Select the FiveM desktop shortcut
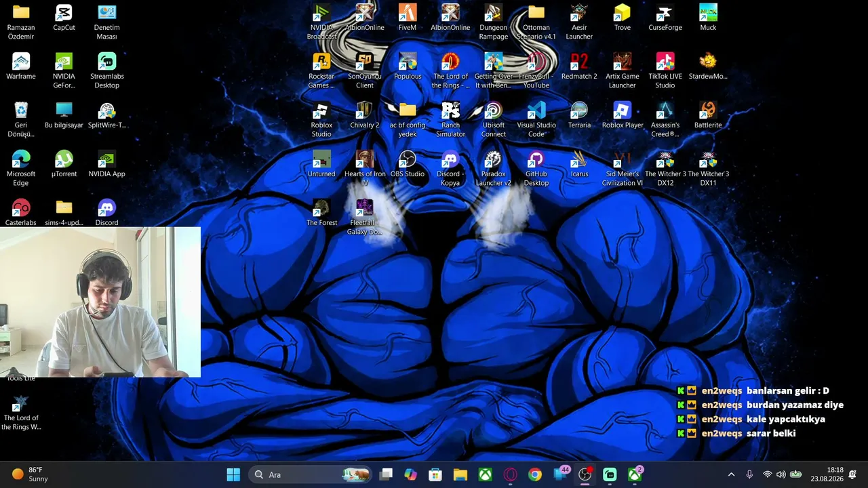 (x=408, y=18)
